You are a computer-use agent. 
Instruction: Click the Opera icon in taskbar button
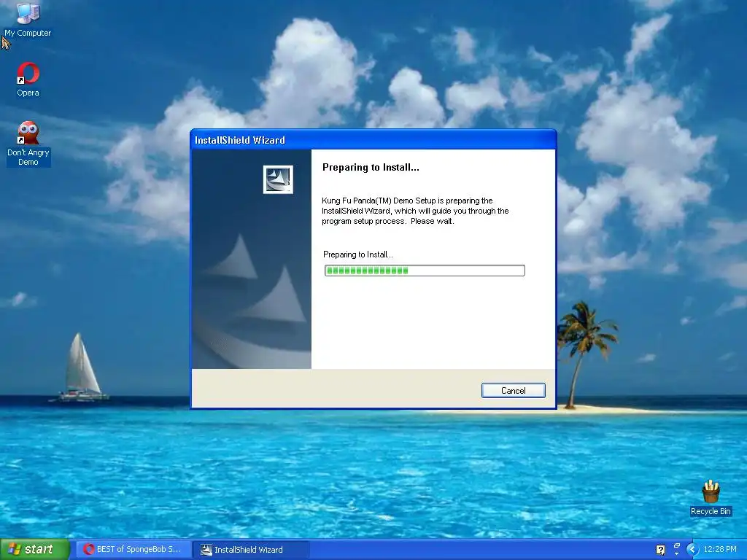click(88, 550)
